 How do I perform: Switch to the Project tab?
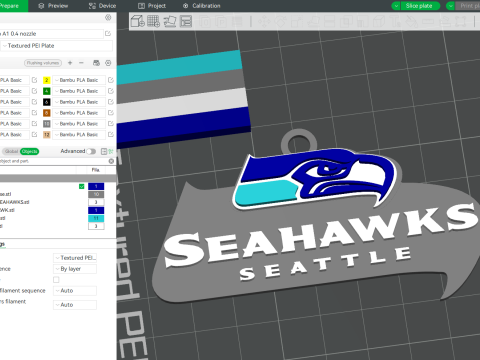pos(152,6)
